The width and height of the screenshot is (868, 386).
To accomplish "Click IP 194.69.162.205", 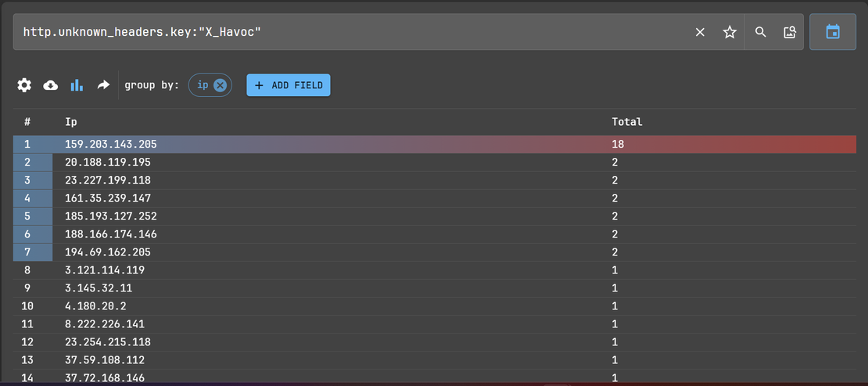I will click(107, 252).
